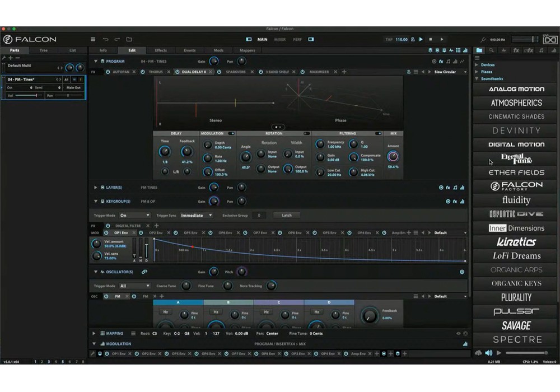Open the main hamburger menu
The height and width of the screenshot is (392, 560).
tap(93, 39)
